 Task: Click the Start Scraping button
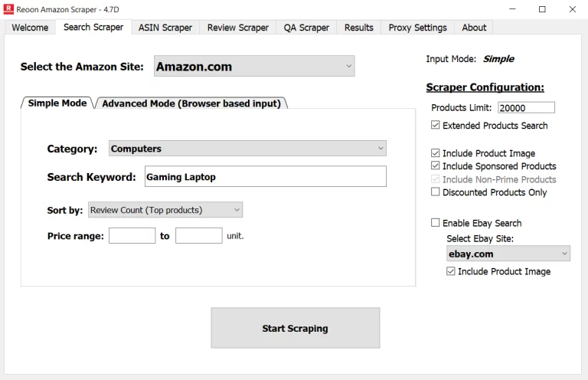click(x=296, y=328)
